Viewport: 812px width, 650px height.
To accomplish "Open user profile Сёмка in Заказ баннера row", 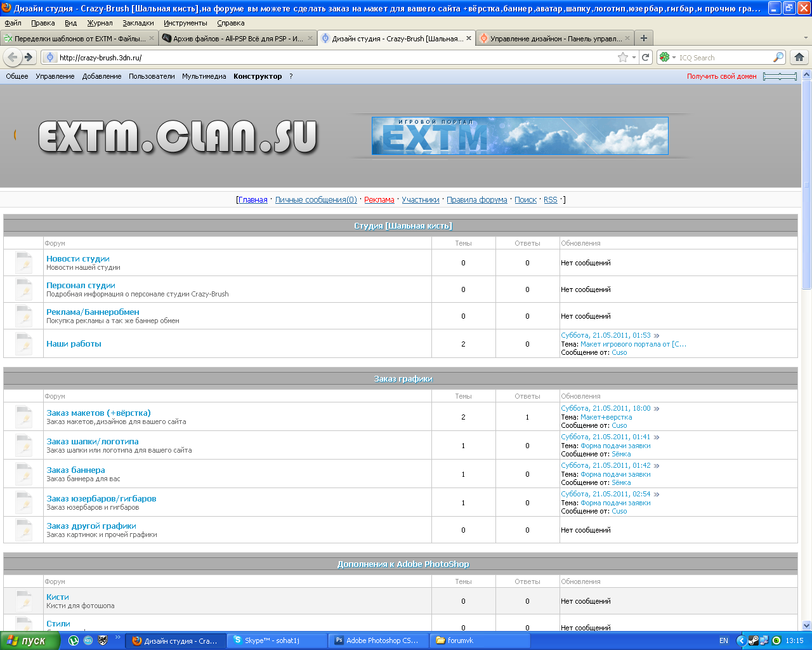I will (x=621, y=482).
